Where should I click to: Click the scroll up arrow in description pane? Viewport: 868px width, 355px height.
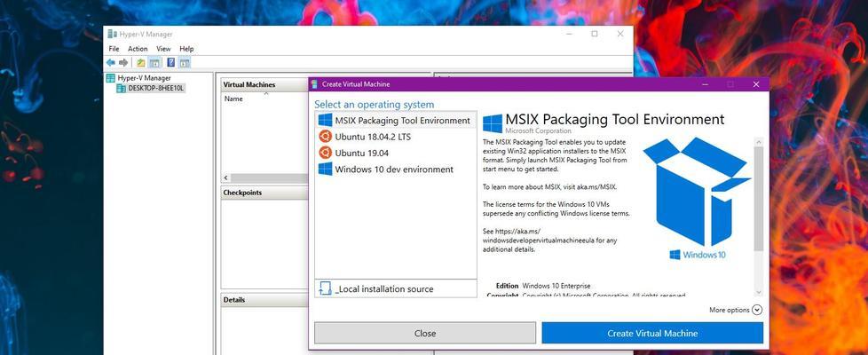click(x=758, y=142)
